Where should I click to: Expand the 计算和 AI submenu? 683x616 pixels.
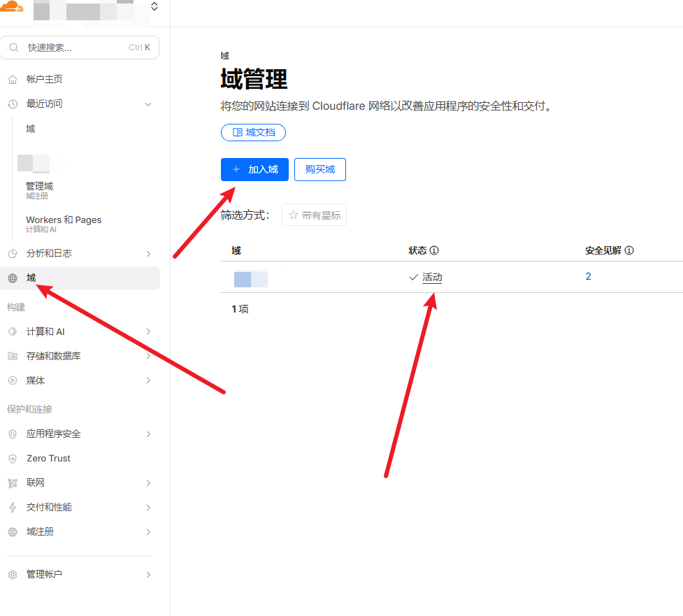coord(148,332)
